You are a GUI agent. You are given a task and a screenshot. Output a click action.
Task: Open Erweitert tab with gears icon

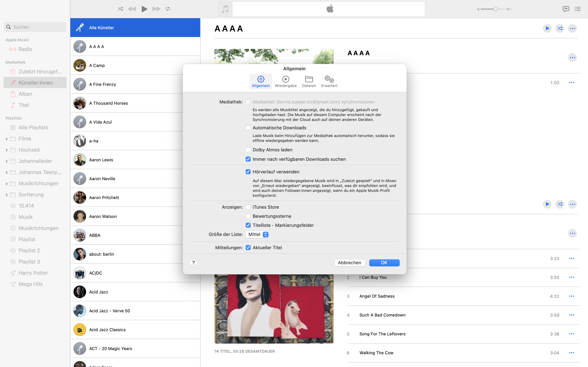click(329, 82)
